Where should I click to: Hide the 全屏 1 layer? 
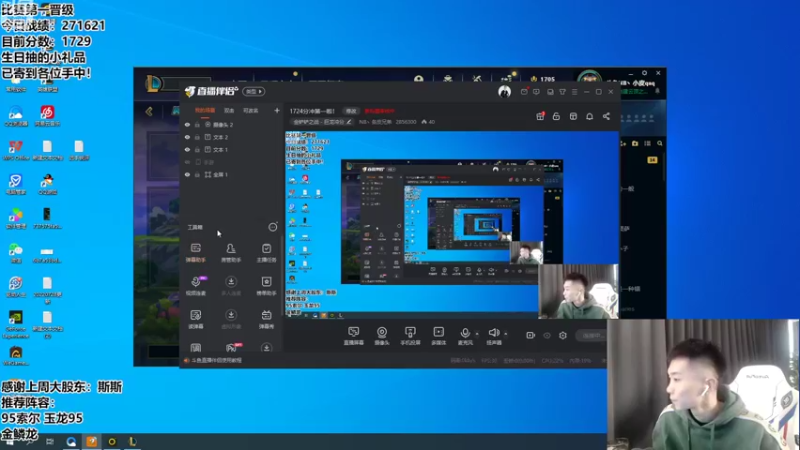pos(187,174)
